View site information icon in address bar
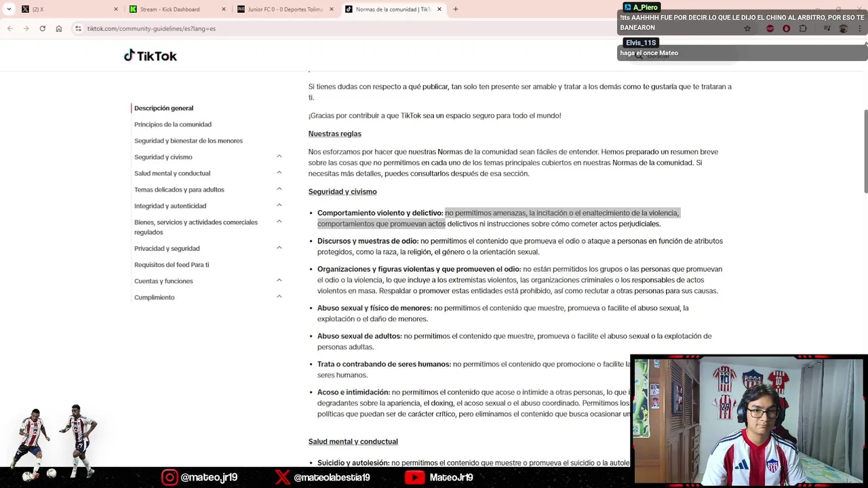This screenshot has width=868, height=488. coord(79,28)
